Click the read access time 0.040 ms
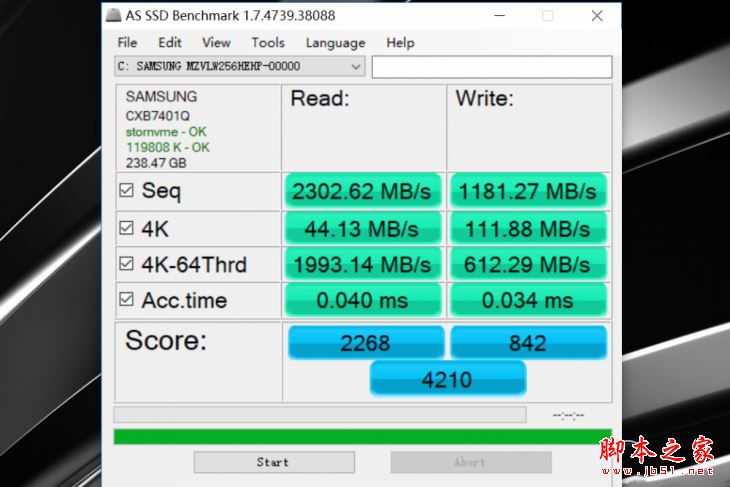This screenshot has width=730, height=487. (x=362, y=300)
